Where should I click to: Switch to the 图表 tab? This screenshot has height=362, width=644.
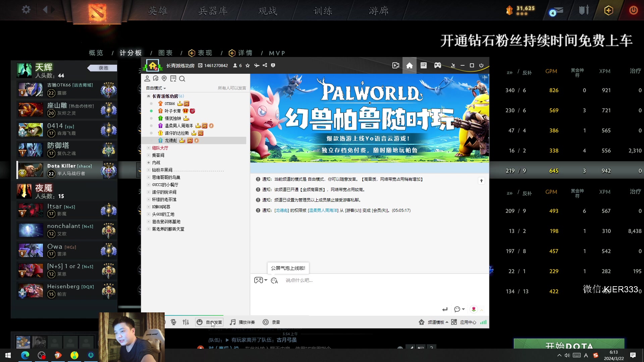point(165,53)
